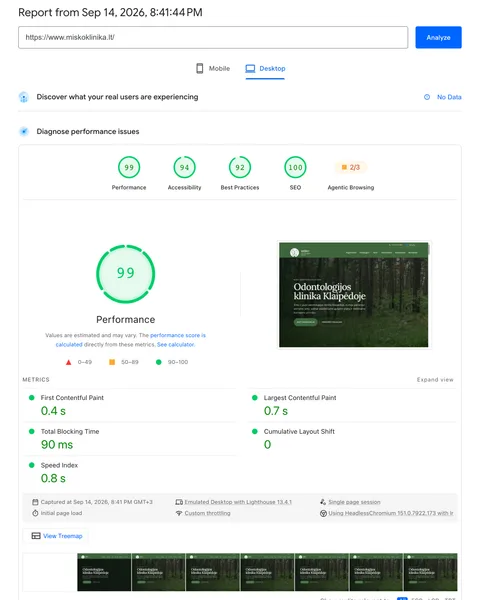
Task: Open the 'See calculator.' link
Action: pyautogui.click(x=176, y=344)
